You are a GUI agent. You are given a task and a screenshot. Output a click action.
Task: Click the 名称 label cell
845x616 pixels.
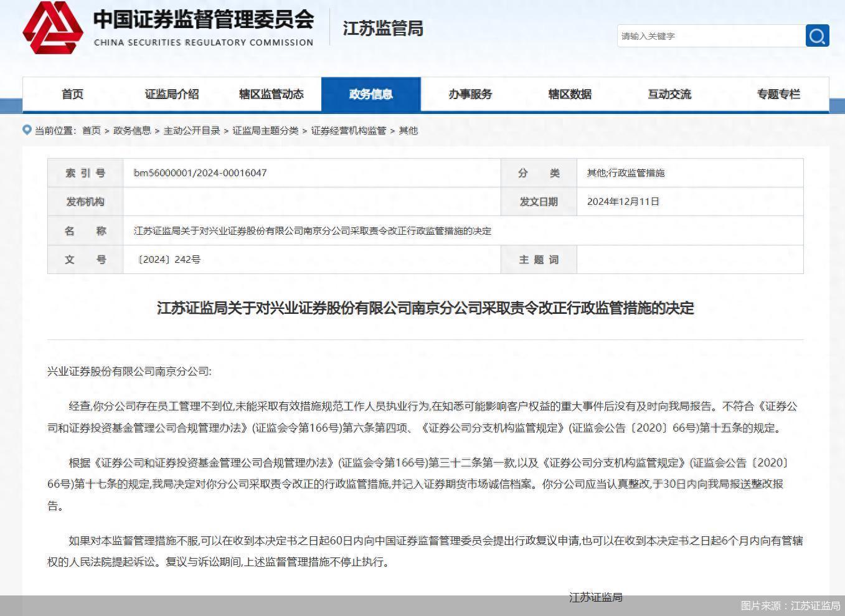(85, 230)
